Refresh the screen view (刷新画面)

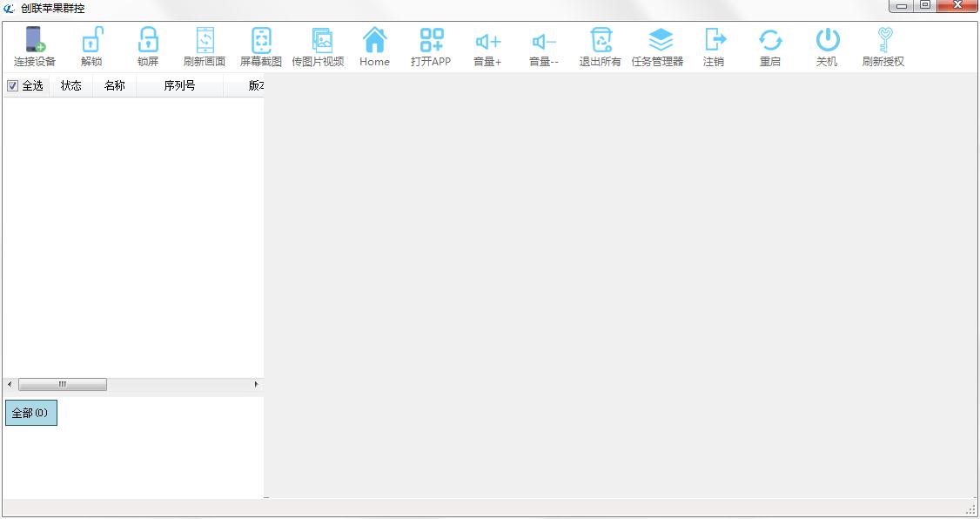[205, 47]
